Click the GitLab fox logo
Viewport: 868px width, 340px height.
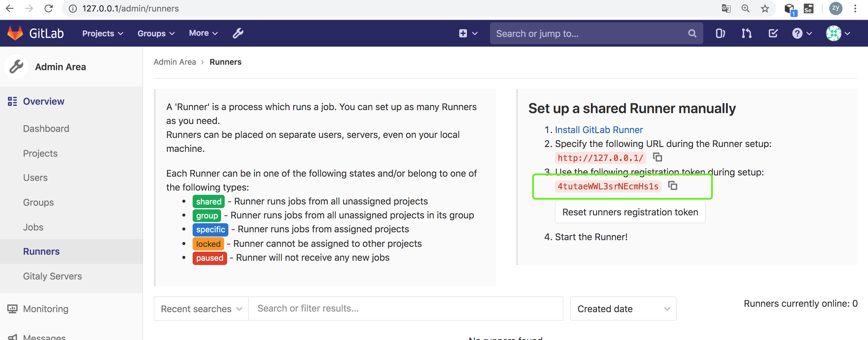click(15, 33)
